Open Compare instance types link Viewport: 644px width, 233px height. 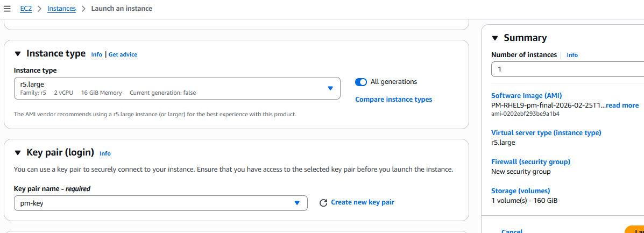(x=393, y=100)
